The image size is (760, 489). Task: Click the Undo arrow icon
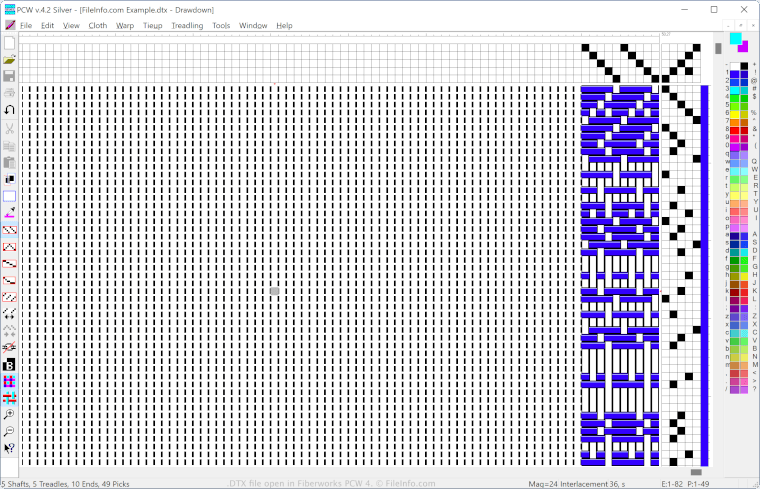[x=9, y=111]
